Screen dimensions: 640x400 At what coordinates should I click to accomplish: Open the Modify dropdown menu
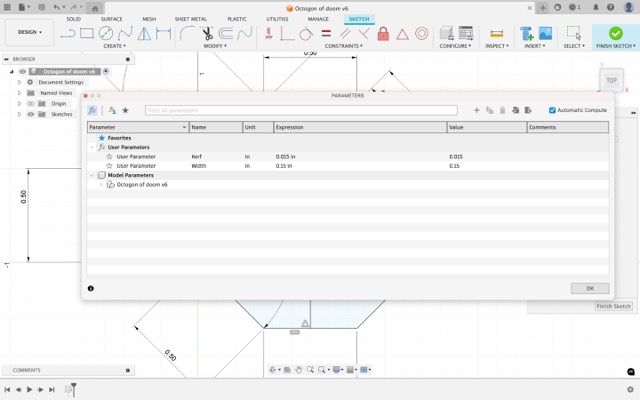coord(215,46)
